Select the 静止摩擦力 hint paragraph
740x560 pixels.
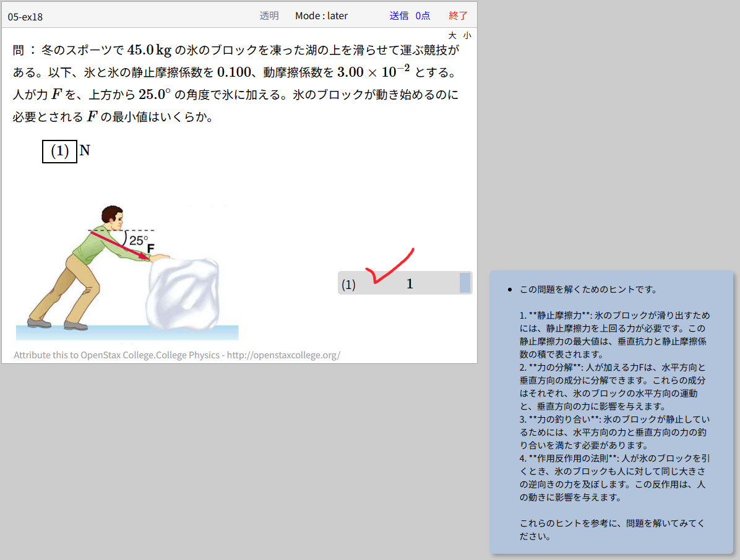(615, 334)
